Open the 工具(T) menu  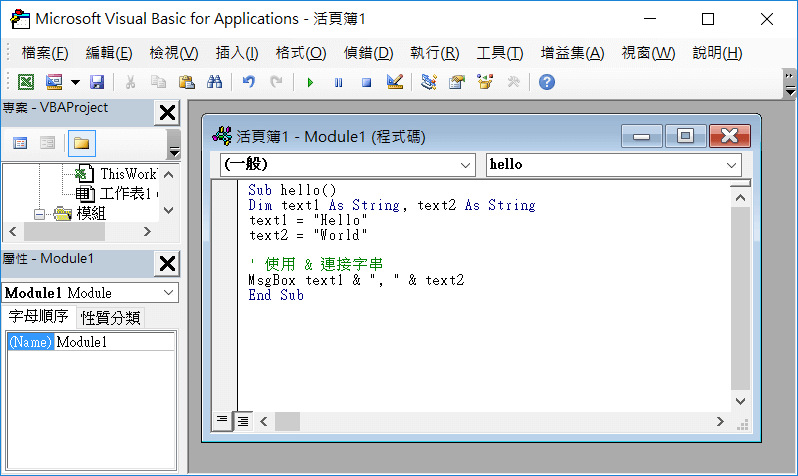click(x=499, y=53)
